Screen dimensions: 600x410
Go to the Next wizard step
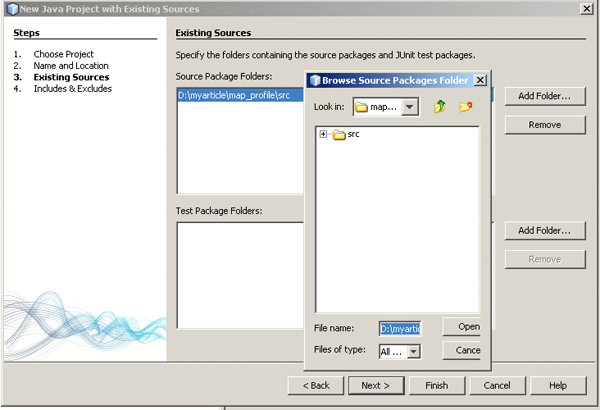tap(375, 385)
